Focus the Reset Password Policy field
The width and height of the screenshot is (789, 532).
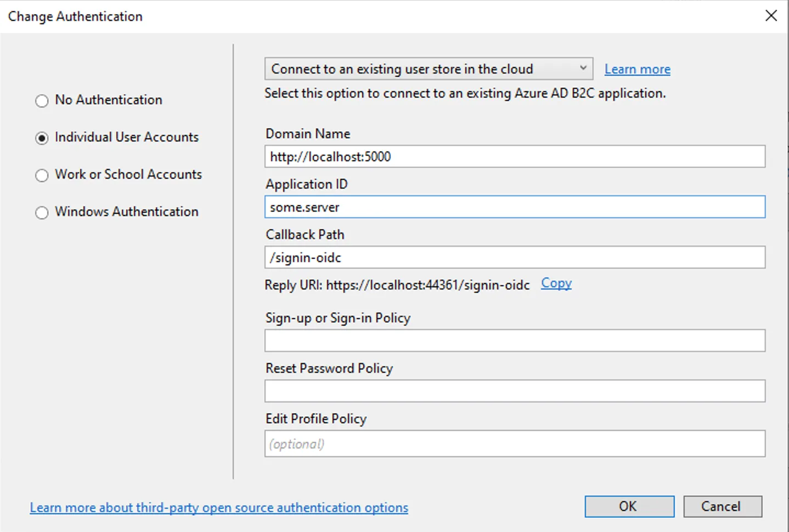tap(514, 391)
